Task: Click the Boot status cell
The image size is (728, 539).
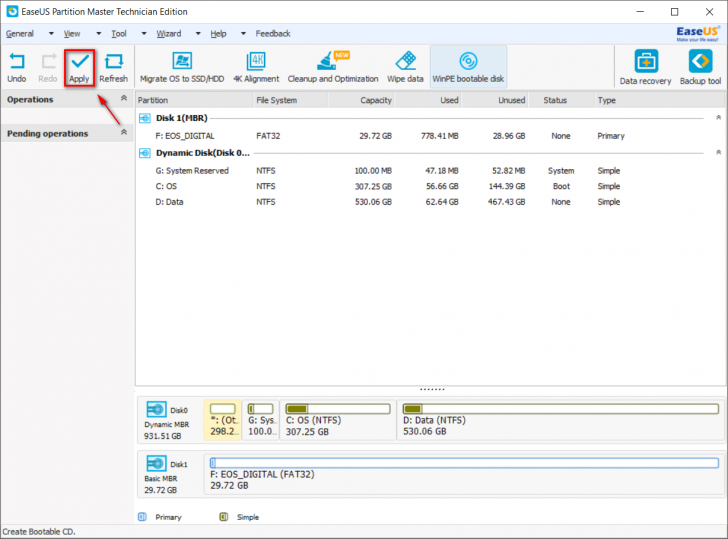Action: (x=561, y=186)
